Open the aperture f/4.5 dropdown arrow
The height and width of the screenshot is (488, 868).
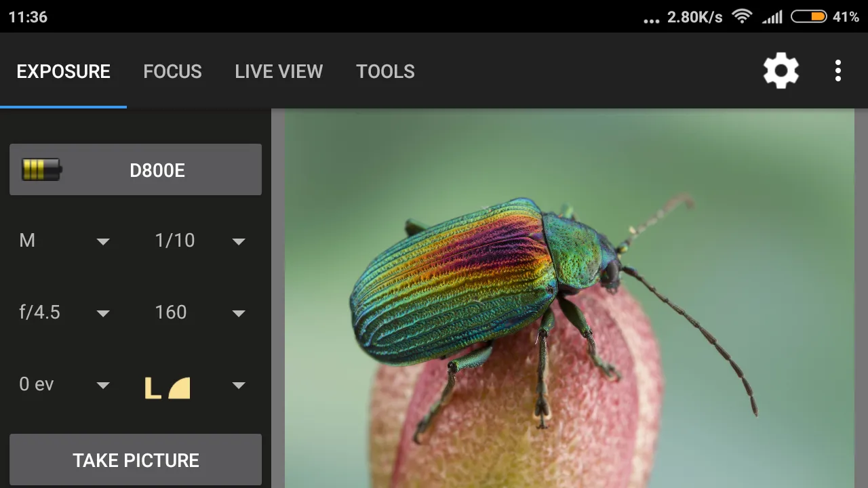[103, 313]
